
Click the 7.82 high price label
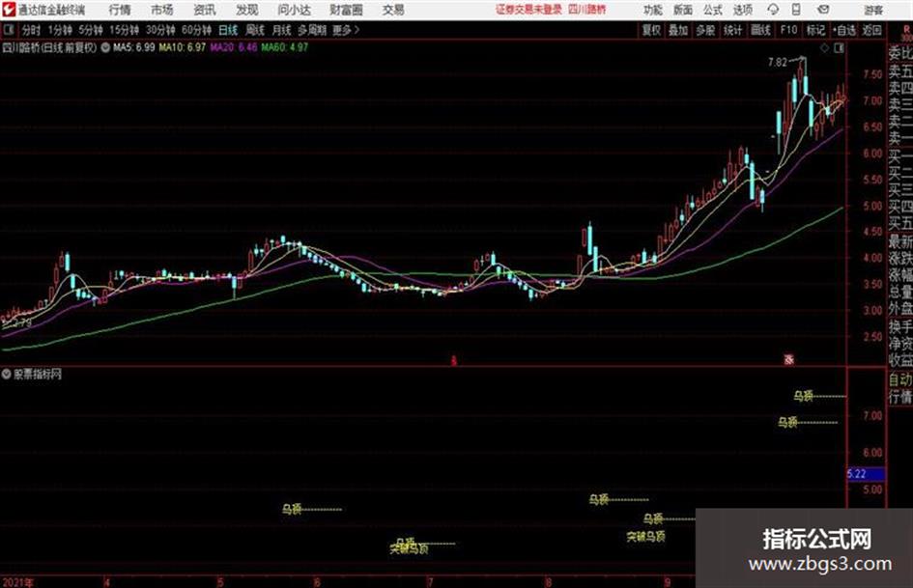pos(778,63)
